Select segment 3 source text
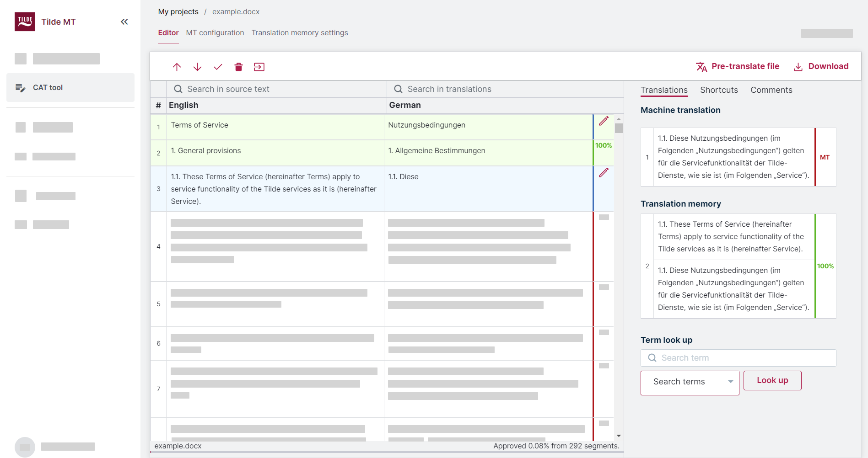868x458 pixels. click(274, 189)
